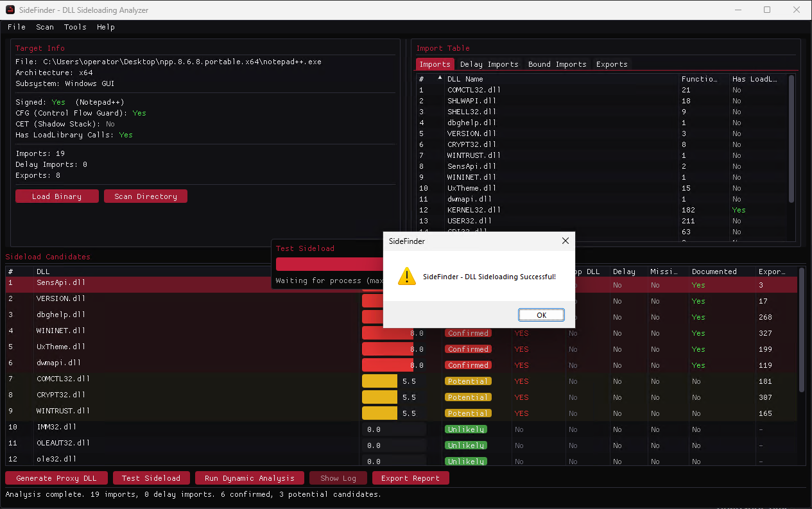Select OLEAUT32.dll candidate row
Image resolution: width=812 pixels, height=509 pixels.
coord(401,445)
